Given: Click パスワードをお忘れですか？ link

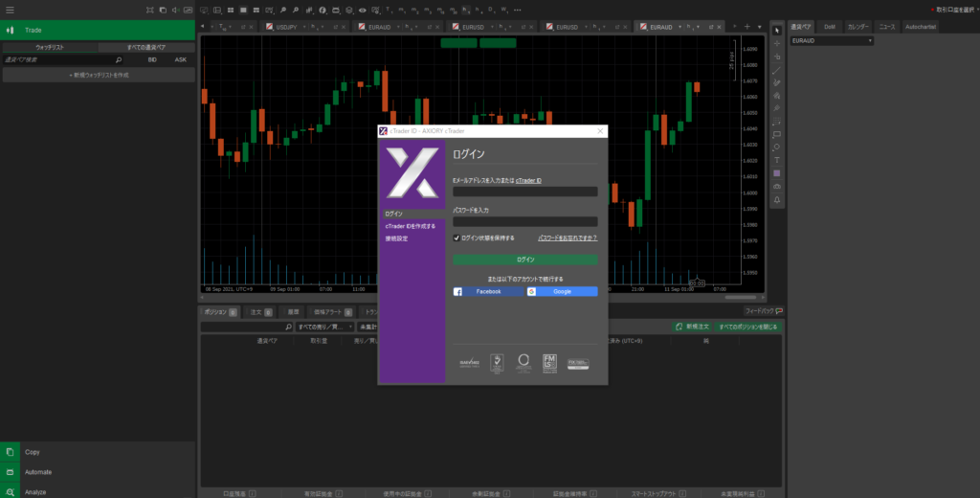Looking at the screenshot, I should pyautogui.click(x=568, y=238).
